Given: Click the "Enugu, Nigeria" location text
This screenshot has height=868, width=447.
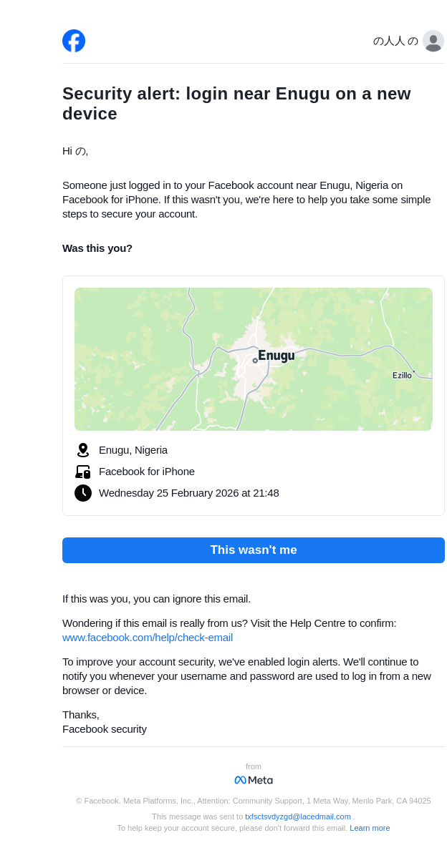Looking at the screenshot, I should 133,450.
